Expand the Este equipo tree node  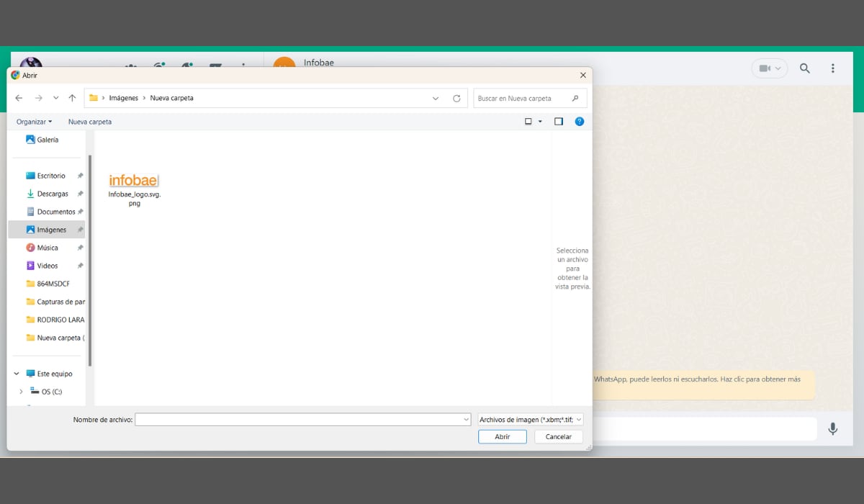click(17, 374)
